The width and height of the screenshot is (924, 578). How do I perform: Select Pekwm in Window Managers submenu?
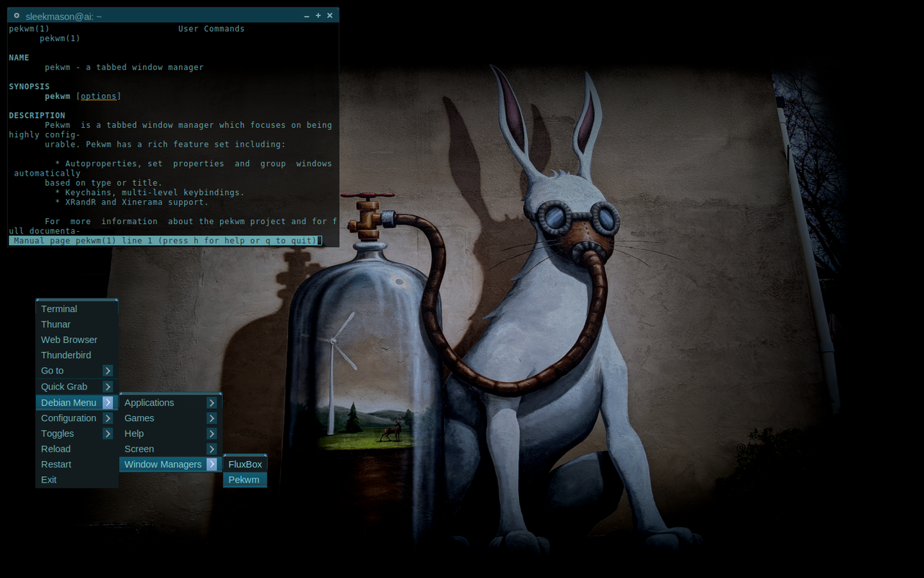245,480
